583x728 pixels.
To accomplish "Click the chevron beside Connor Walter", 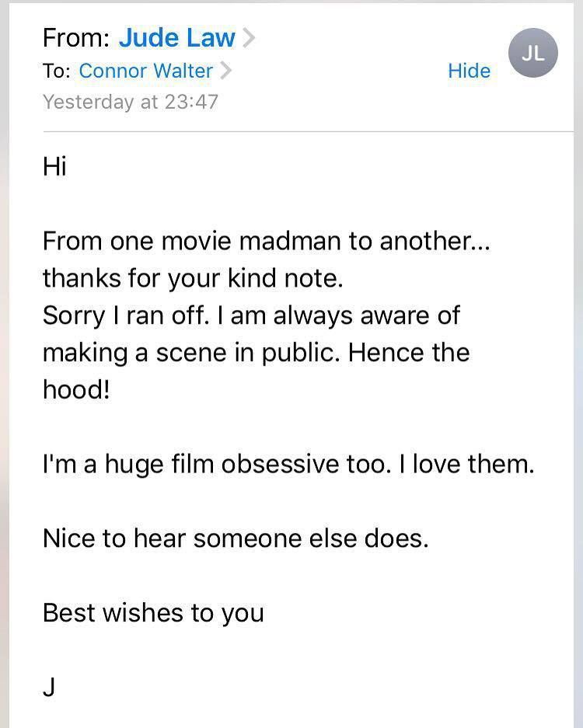I will 226,71.
